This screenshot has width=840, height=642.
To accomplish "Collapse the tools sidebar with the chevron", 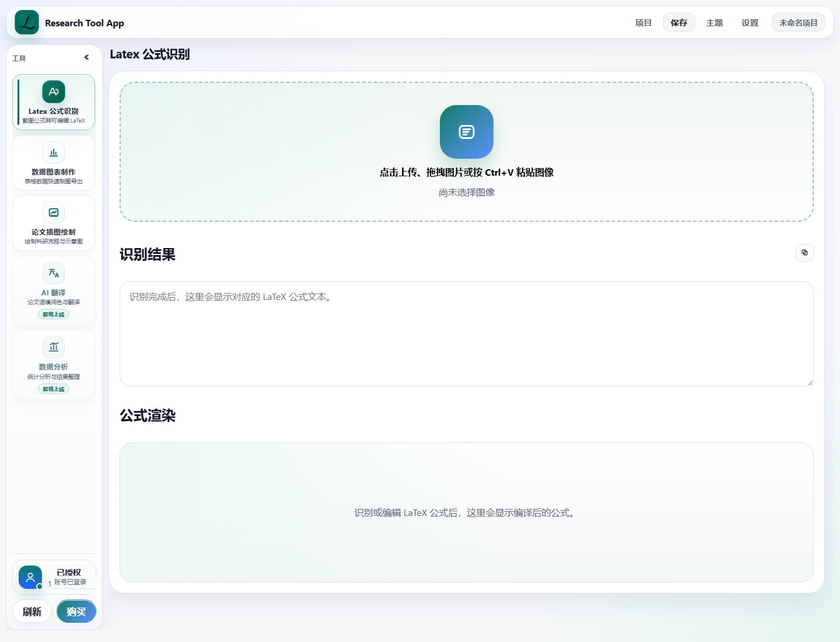I will (86, 57).
